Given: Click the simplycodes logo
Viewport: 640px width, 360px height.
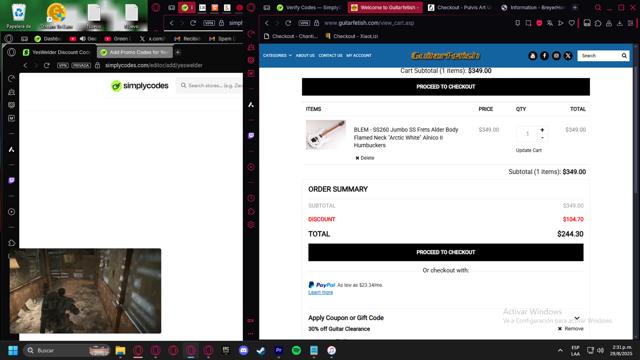Looking at the screenshot, I should [x=140, y=86].
